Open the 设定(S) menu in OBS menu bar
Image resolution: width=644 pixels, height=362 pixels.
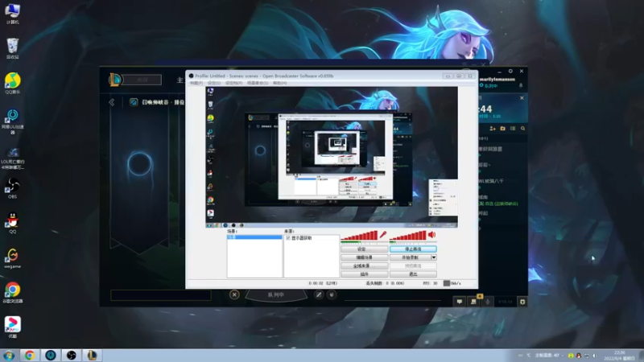coord(214,83)
